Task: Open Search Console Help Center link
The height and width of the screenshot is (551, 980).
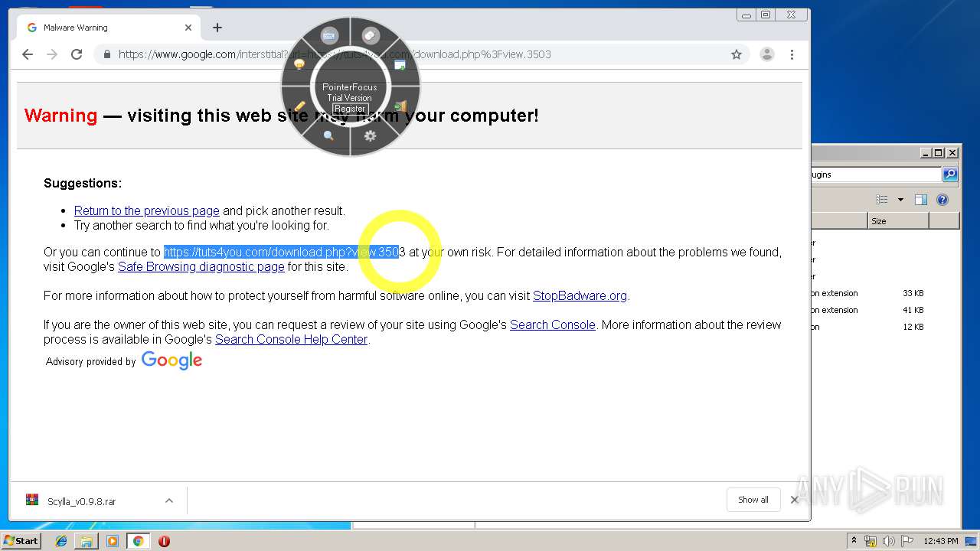Action: [x=291, y=339]
